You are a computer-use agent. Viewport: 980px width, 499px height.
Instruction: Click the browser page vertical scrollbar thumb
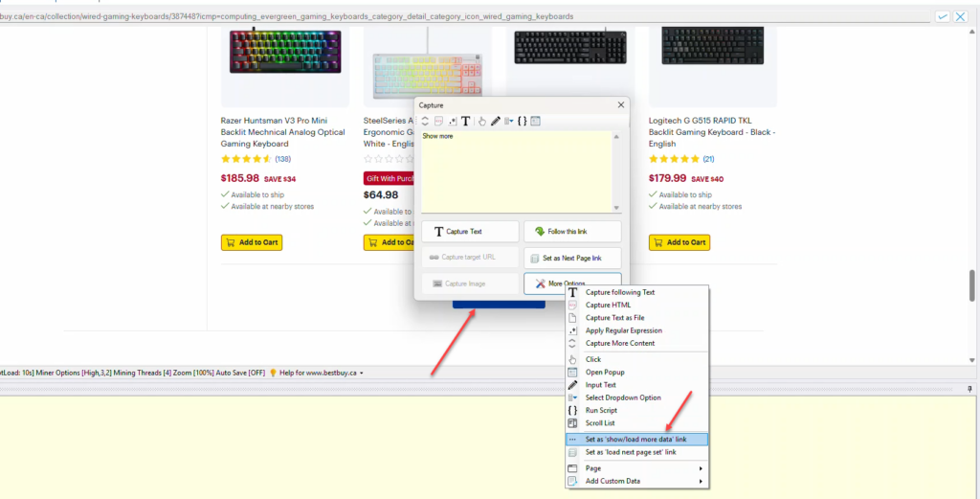(972, 285)
